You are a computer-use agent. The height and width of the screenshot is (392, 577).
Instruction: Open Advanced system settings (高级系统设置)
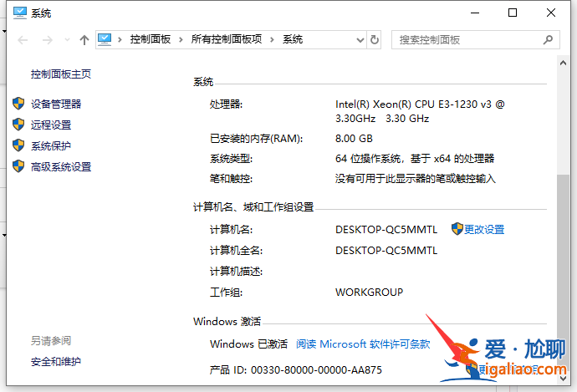click(61, 167)
